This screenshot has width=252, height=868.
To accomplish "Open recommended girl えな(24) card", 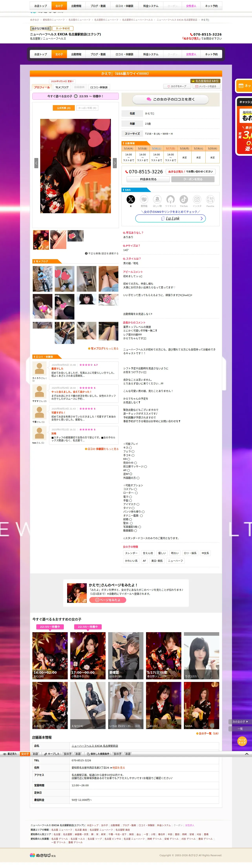I will click(x=88, y=705).
